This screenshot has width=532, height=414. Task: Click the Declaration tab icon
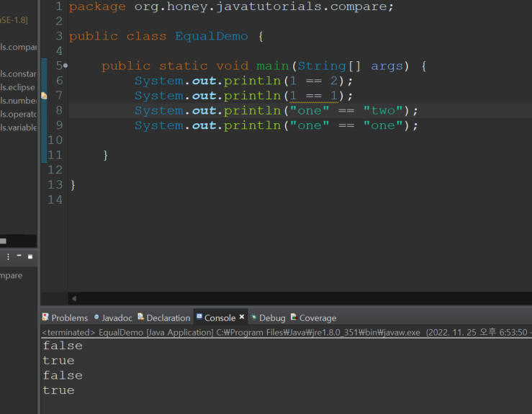point(141,317)
